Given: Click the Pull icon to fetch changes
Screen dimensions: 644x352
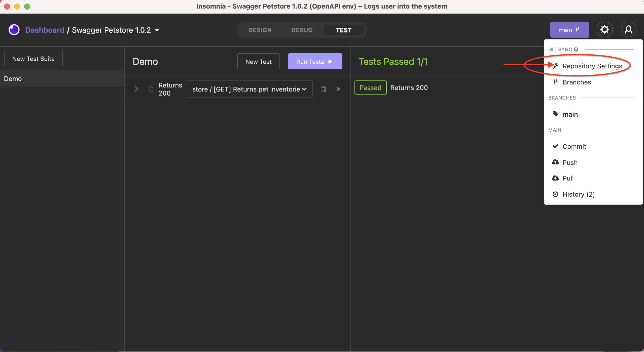Looking at the screenshot, I should point(555,178).
